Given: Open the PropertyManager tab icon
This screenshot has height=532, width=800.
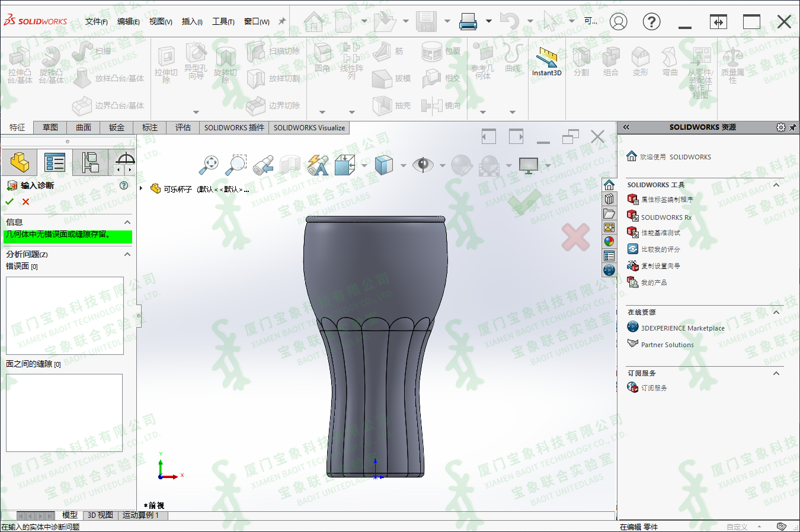Looking at the screenshot, I should coord(55,162).
